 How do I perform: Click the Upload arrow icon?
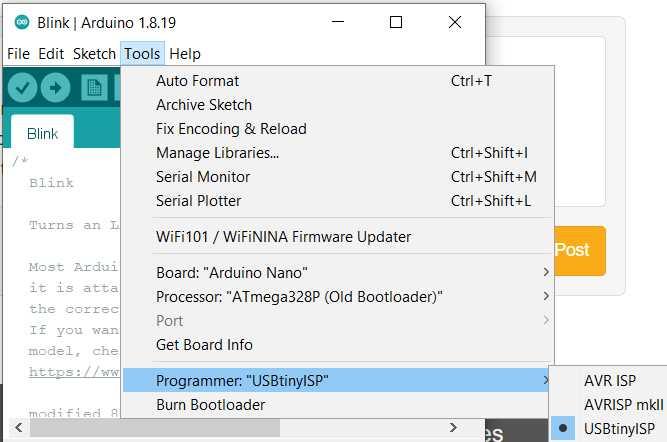point(55,88)
